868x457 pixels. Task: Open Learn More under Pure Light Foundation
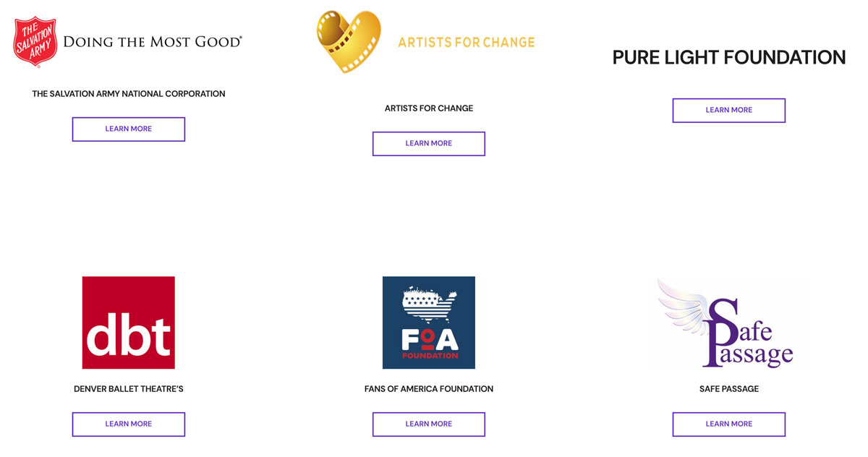tap(729, 110)
